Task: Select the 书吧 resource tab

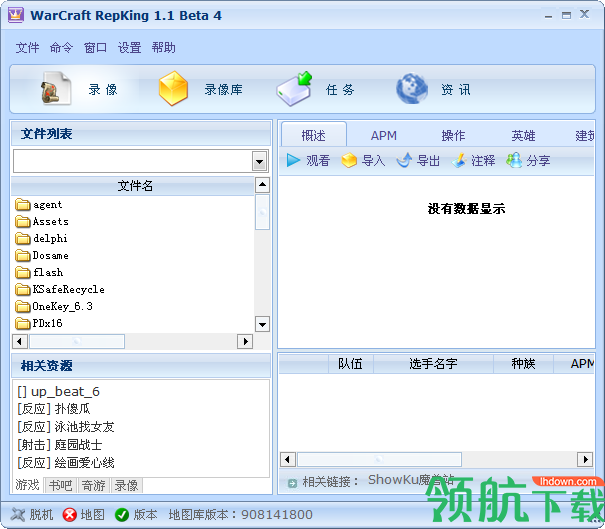Action: pyautogui.click(x=61, y=485)
